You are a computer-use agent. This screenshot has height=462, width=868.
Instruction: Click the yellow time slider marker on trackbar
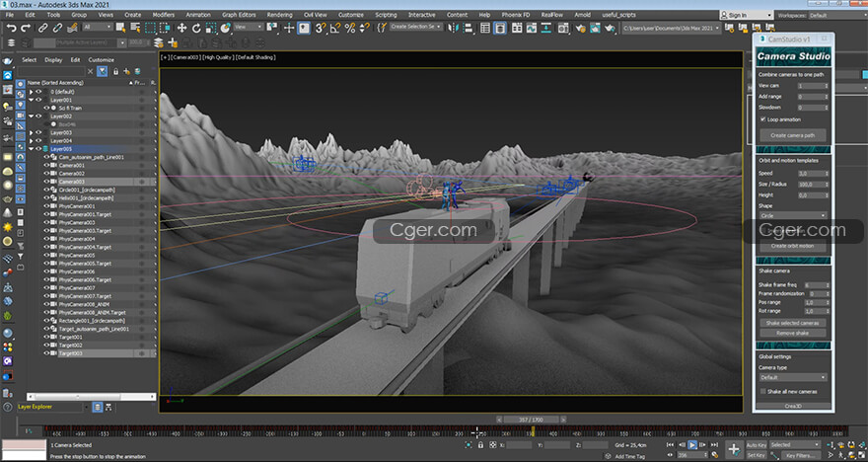click(x=533, y=430)
